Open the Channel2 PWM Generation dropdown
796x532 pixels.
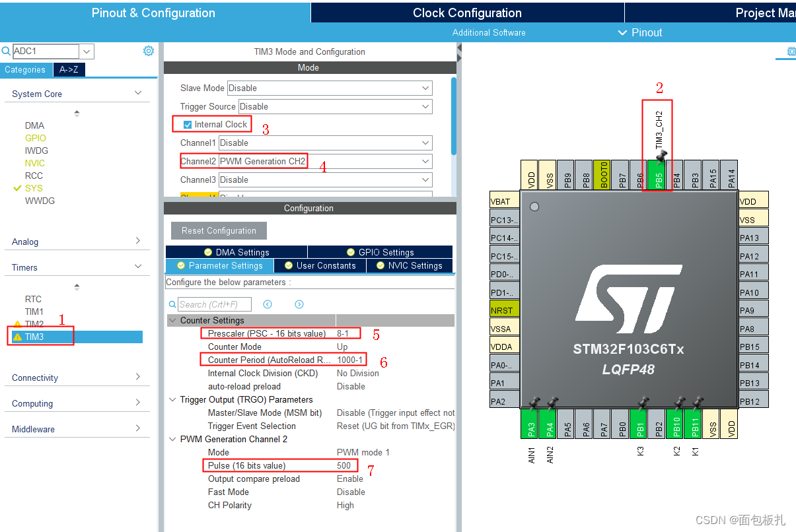point(326,161)
